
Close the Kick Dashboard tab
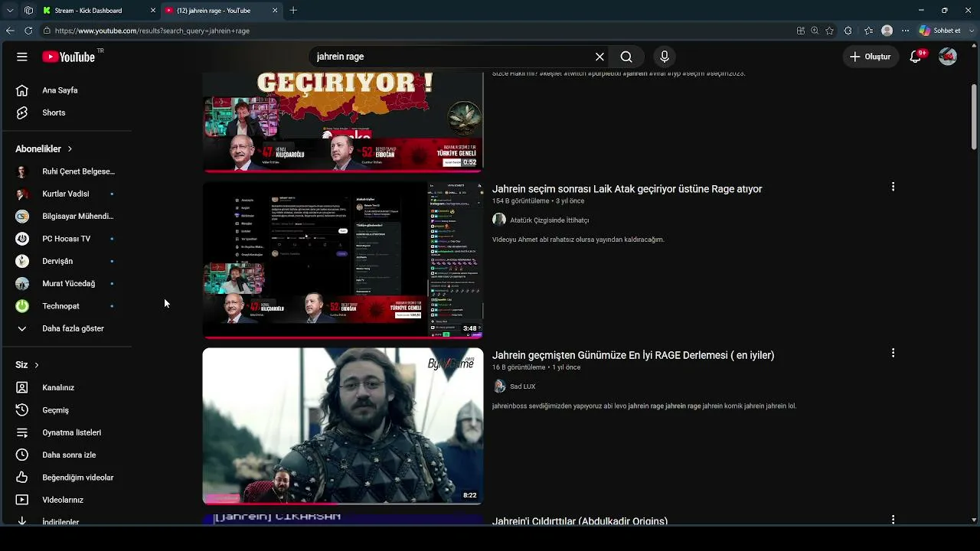click(x=152, y=11)
